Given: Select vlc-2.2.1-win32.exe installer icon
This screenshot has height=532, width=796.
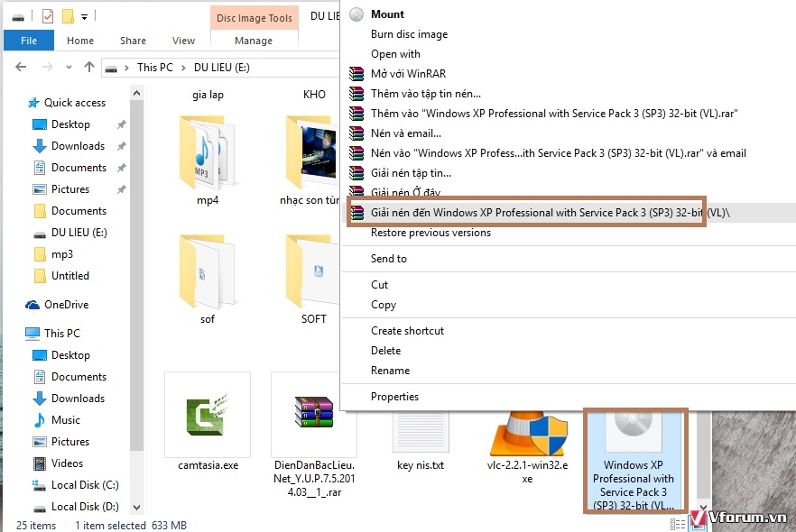Looking at the screenshot, I should pos(527,434).
